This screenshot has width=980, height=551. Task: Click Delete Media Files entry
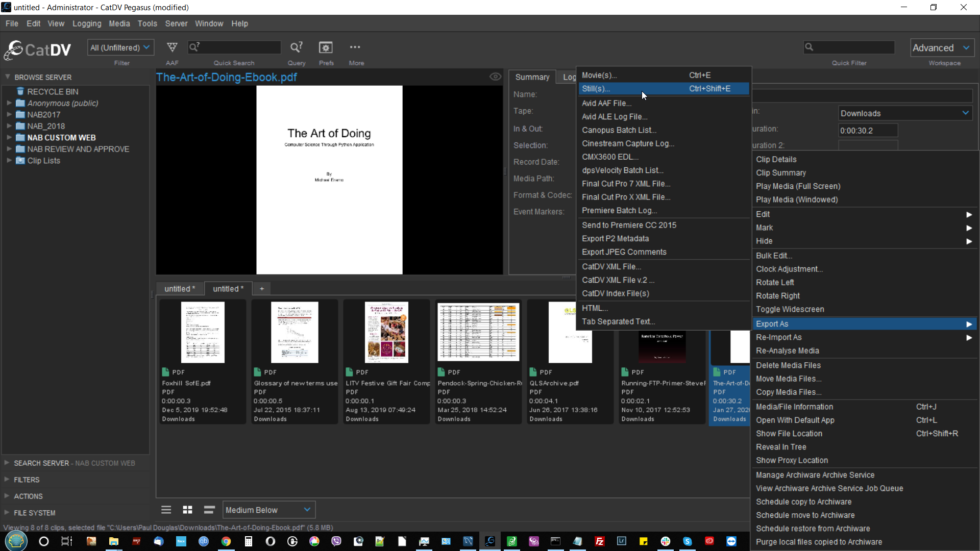click(864, 365)
